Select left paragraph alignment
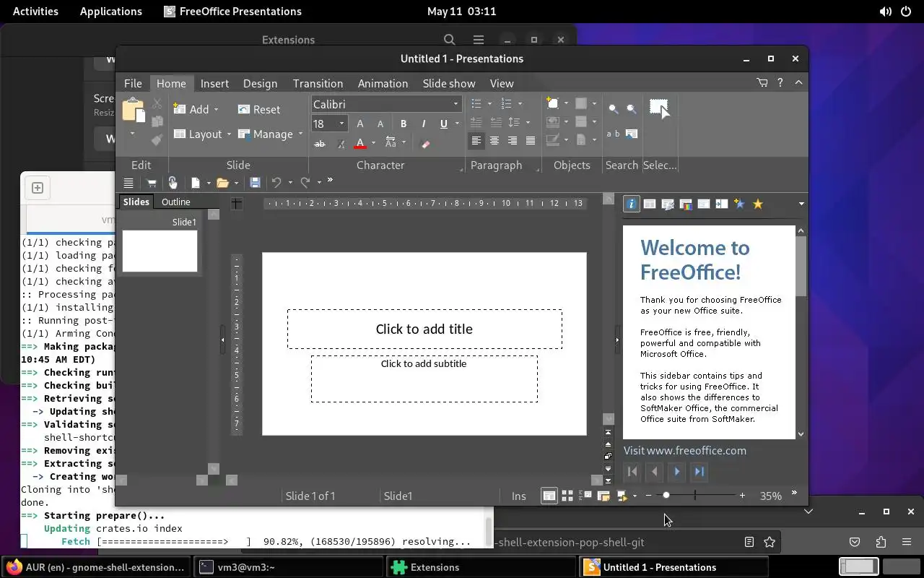 476,141
